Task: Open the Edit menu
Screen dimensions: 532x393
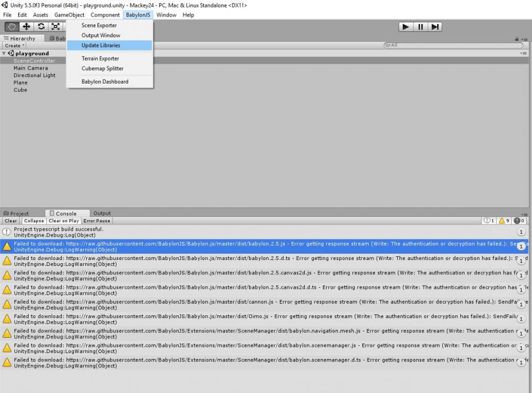Action: [x=22, y=15]
